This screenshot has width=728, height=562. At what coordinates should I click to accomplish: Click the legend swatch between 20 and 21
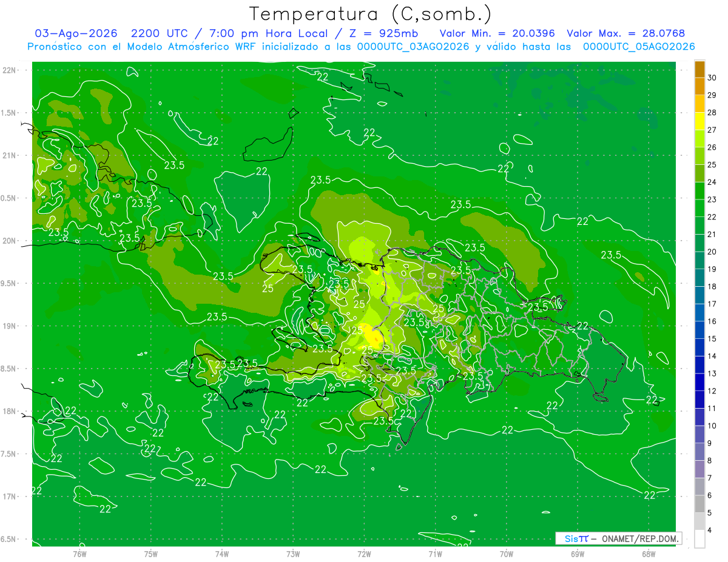click(x=699, y=243)
